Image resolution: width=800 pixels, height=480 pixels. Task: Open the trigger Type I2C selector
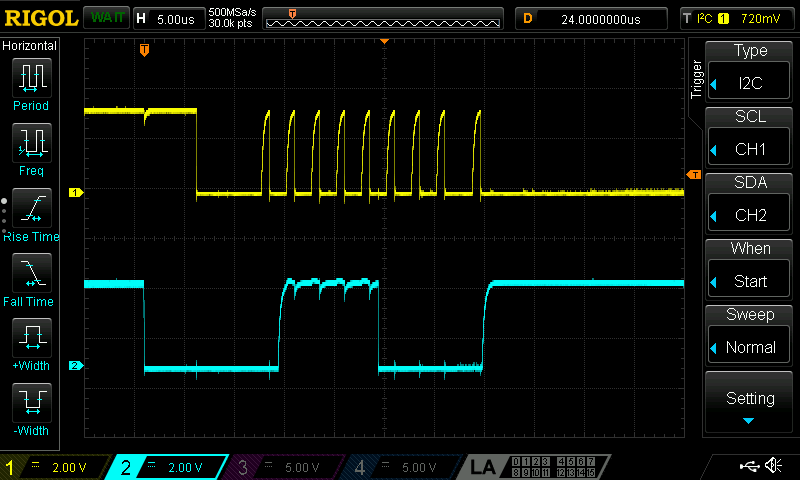750,72
